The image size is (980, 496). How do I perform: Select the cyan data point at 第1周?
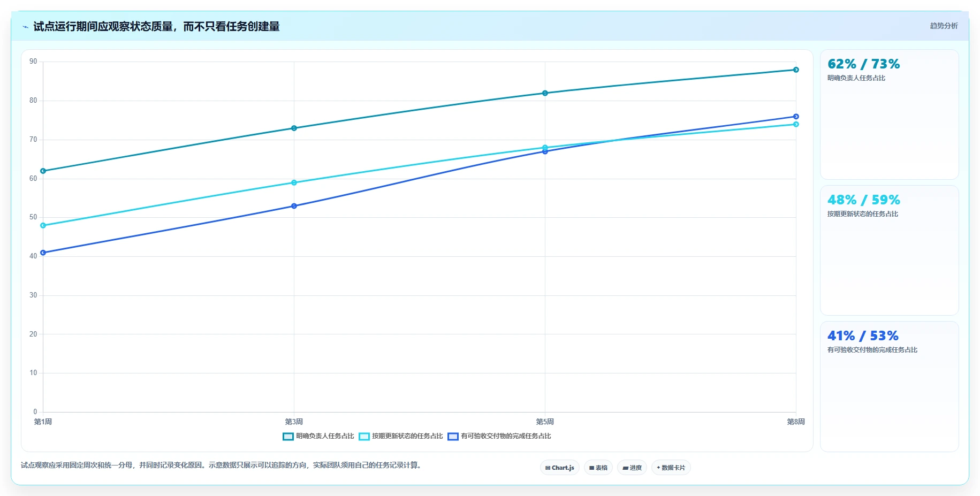(43, 226)
